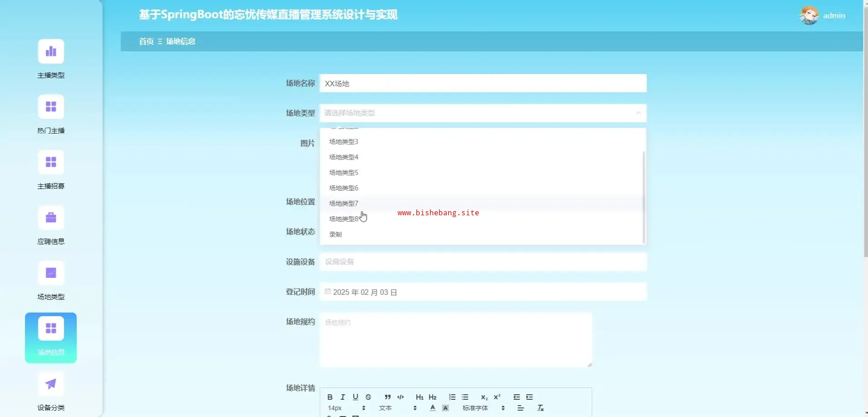The height and width of the screenshot is (417, 868).
Task: Toggle underline formatting in the editor
Action: 355,397
